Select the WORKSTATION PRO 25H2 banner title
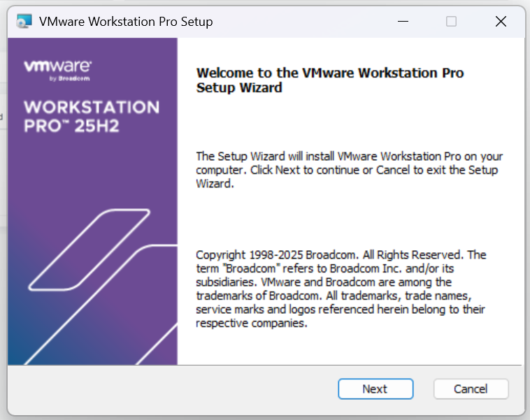This screenshot has height=420, width=530. [x=92, y=117]
